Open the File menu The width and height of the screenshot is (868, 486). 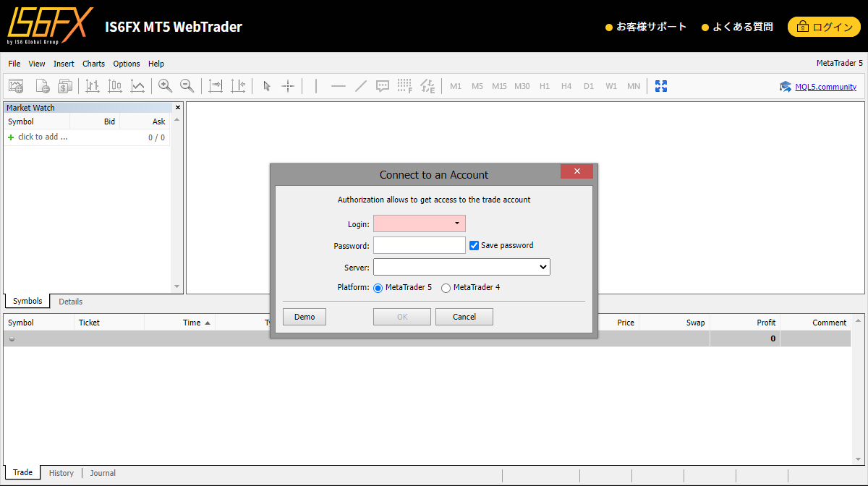14,64
